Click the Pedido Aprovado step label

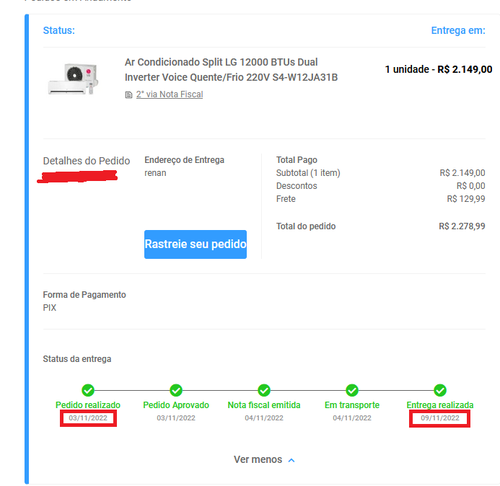click(x=176, y=405)
